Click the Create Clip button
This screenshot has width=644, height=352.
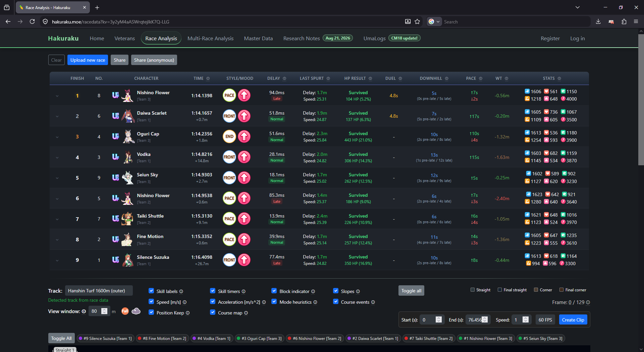[573, 320]
